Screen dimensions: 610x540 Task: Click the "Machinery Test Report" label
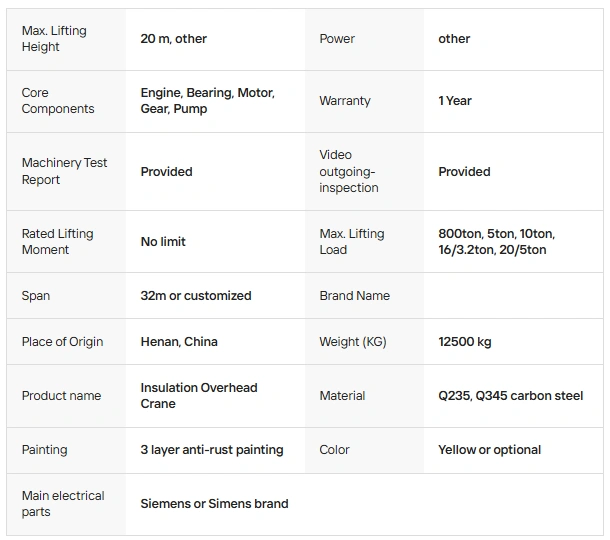64,171
